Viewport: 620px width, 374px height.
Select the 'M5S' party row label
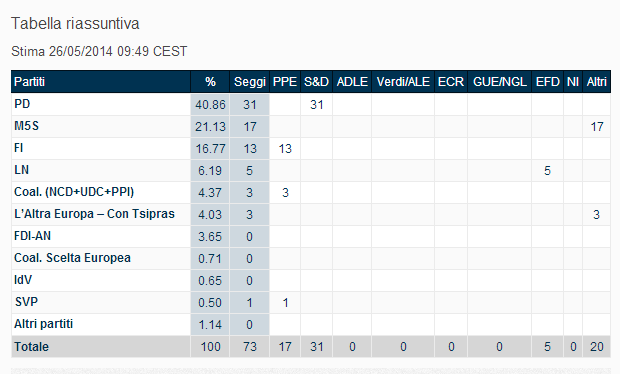tap(26, 126)
